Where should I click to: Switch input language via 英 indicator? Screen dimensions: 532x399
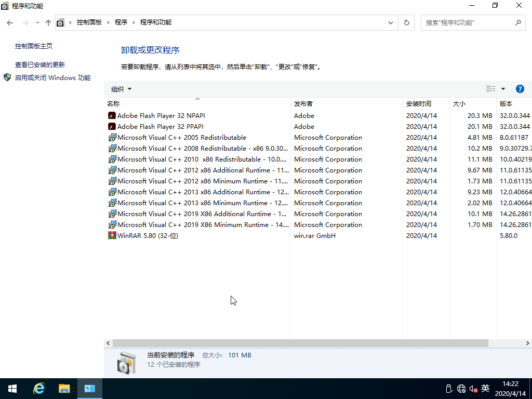click(x=486, y=388)
